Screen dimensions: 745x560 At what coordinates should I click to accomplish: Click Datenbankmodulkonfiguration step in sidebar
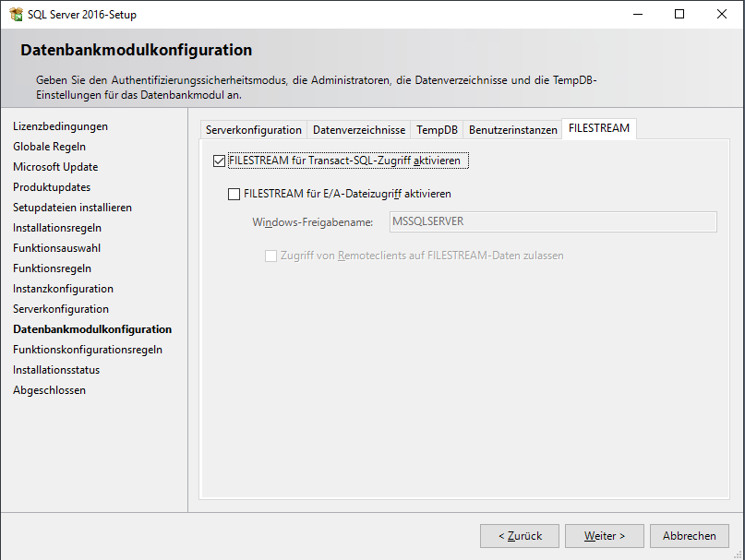tap(91, 329)
